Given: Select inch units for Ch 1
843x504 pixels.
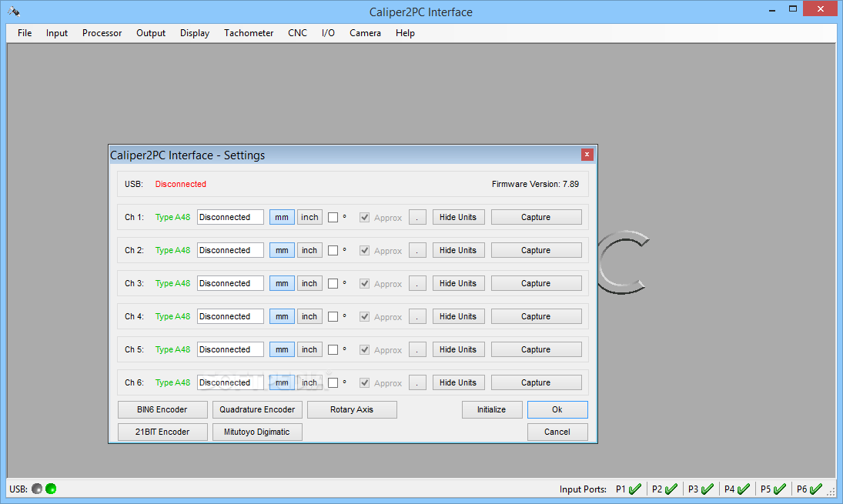Looking at the screenshot, I should pyautogui.click(x=309, y=217).
